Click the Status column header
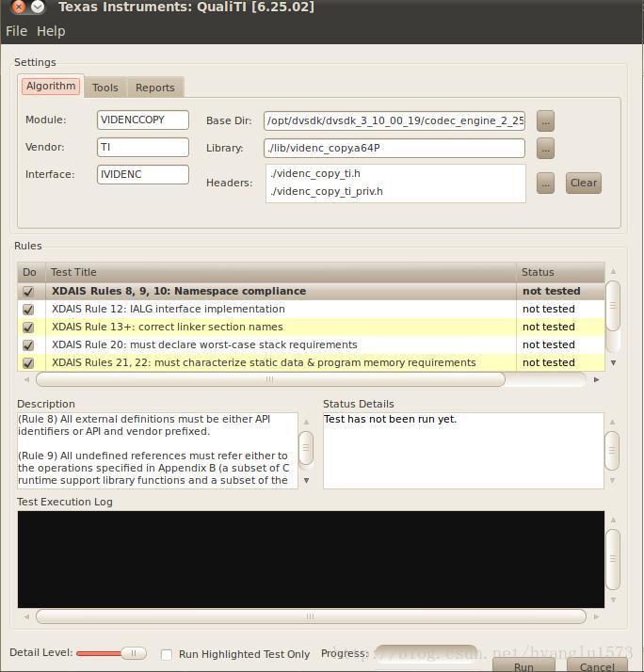 (561, 272)
